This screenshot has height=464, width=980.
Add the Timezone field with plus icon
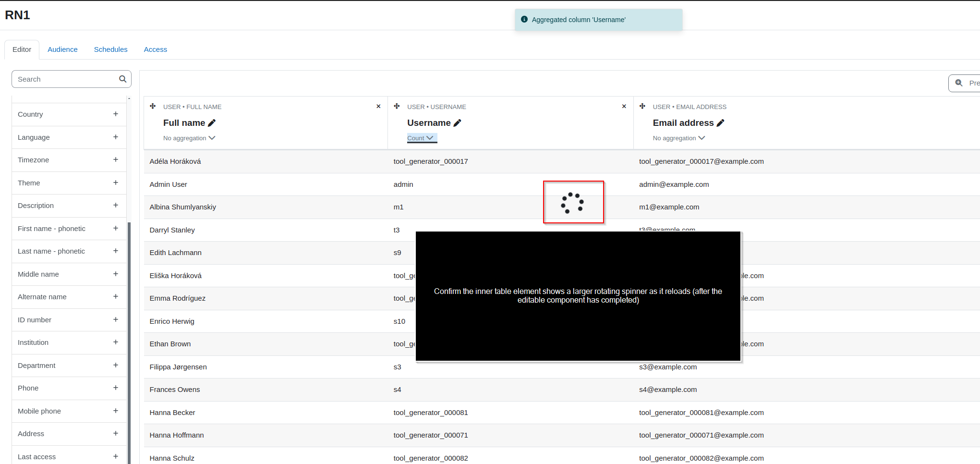tap(116, 159)
